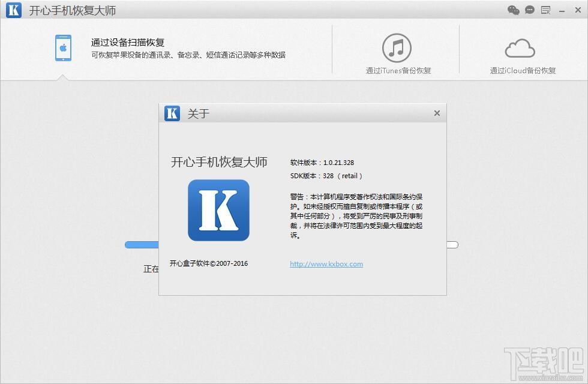Click the Apple phone device icon
The width and height of the screenshot is (588, 384).
click(x=64, y=48)
